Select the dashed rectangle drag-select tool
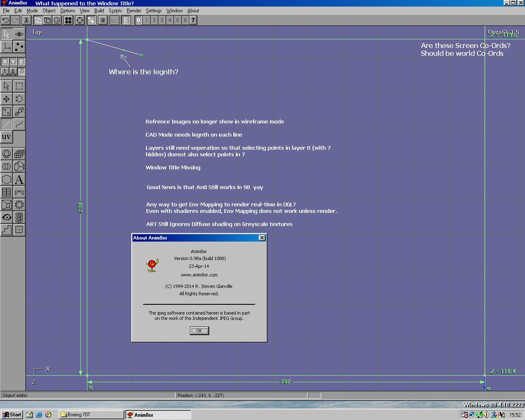Screen dimensions: 525x420 click(19, 86)
